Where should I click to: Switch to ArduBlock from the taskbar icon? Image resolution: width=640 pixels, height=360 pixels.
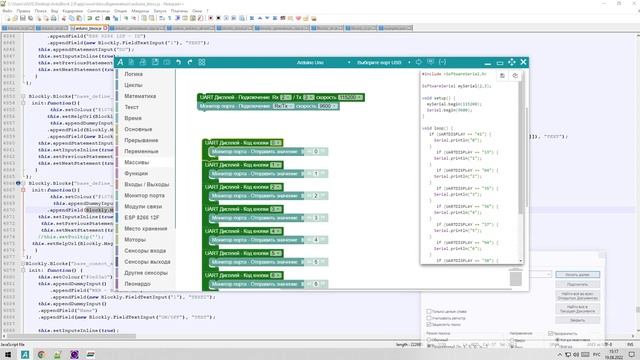point(25,354)
